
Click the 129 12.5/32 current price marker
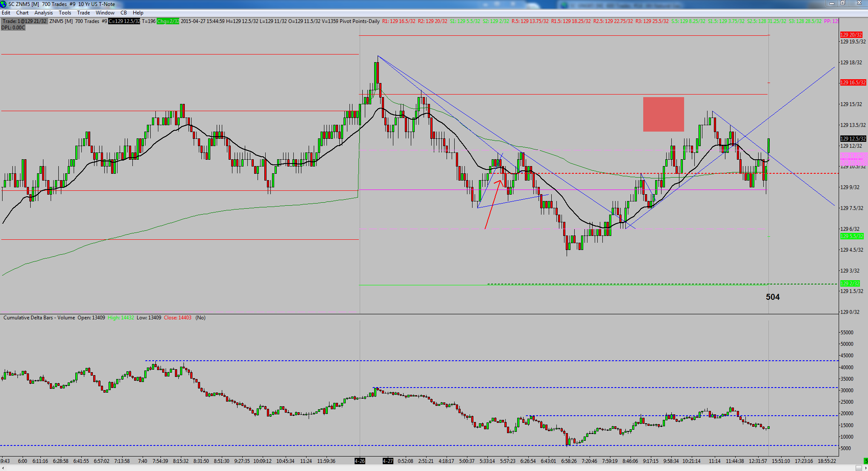(853, 138)
